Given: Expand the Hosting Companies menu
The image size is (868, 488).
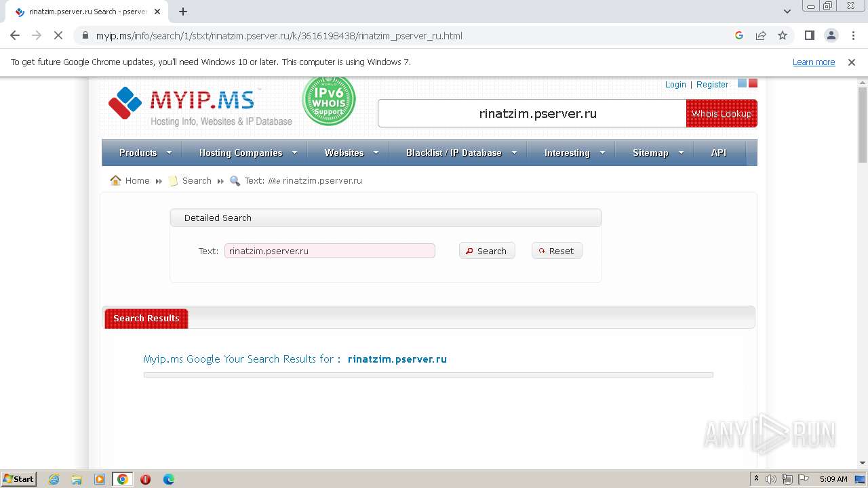Looking at the screenshot, I should tap(248, 152).
